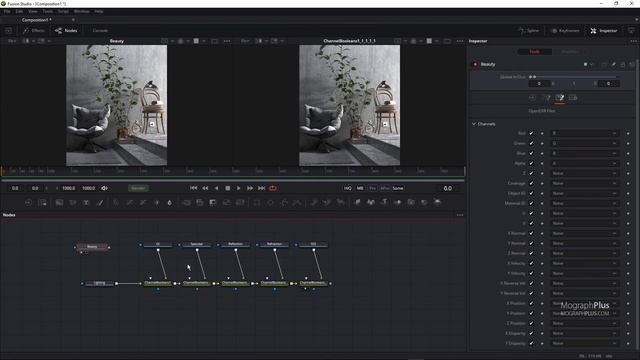Select the Rectangle mask tool in the toolbar
640x360 pixels.
[257, 202]
